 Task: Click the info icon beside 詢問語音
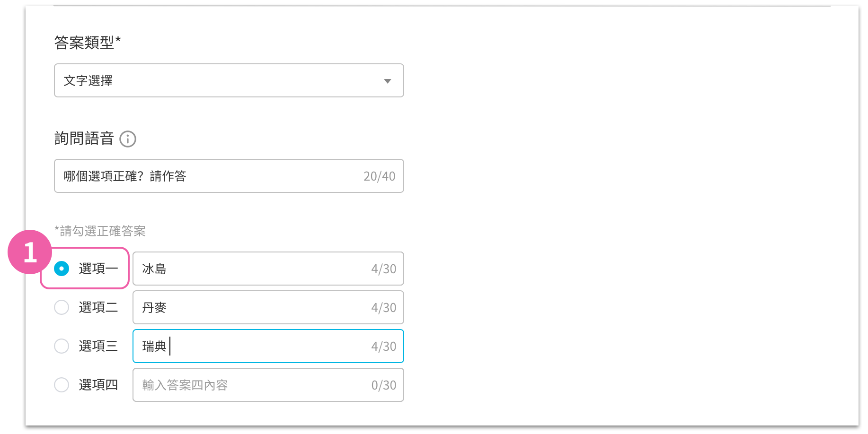128,139
